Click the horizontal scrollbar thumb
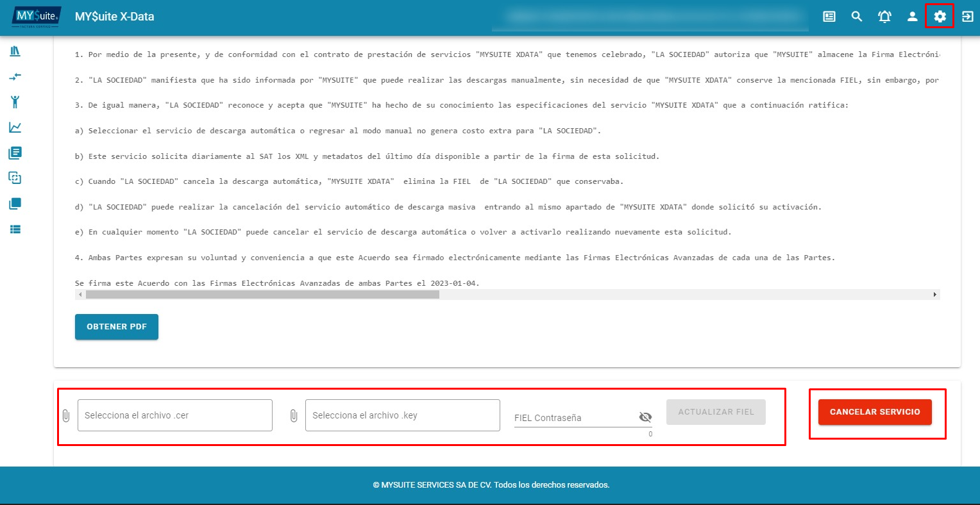This screenshot has width=980, height=505. [x=262, y=295]
